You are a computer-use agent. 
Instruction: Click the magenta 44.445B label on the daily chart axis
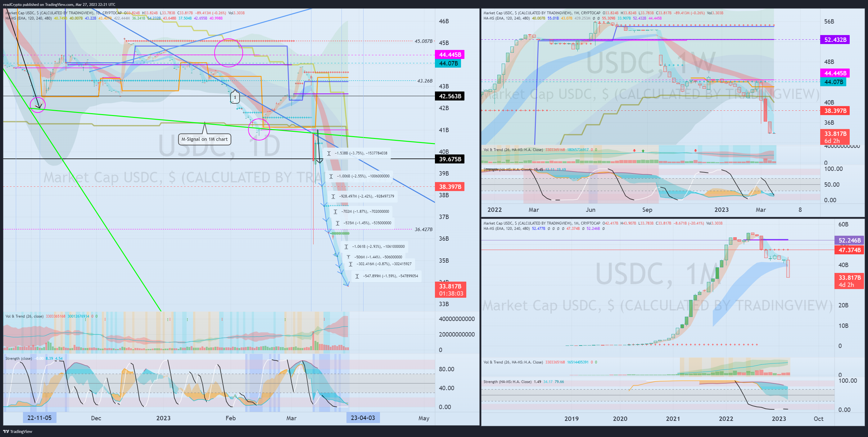coord(450,55)
